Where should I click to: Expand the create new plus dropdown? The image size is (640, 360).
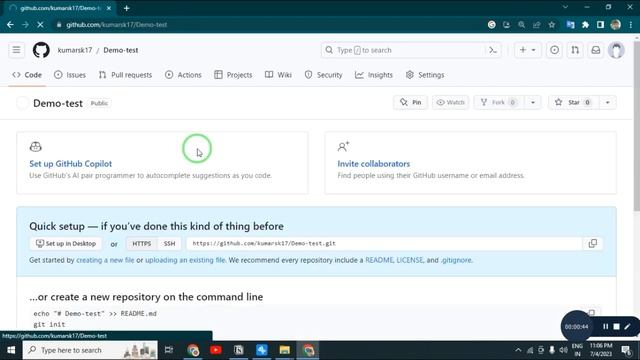click(527, 50)
